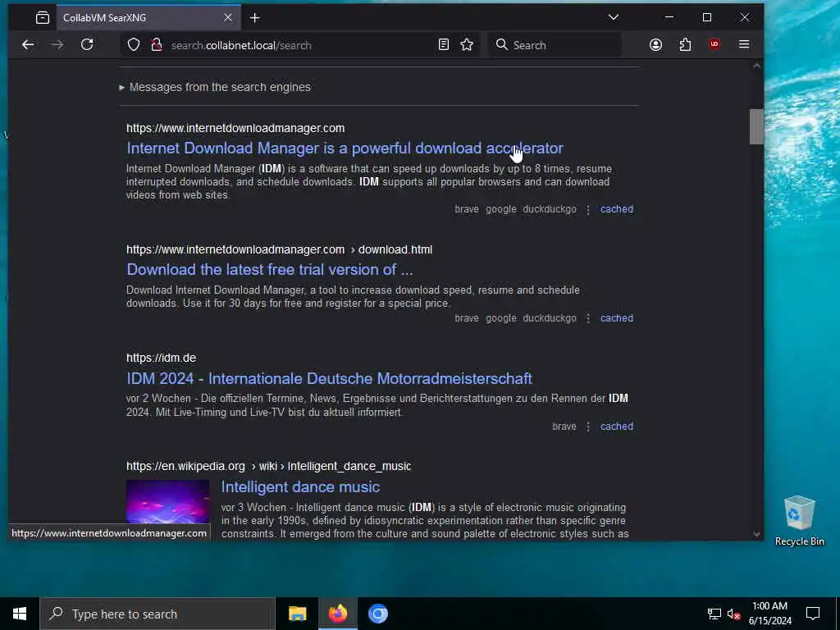Open the uBlock Origin extension icon
This screenshot has width=840, height=630.
coord(714,44)
